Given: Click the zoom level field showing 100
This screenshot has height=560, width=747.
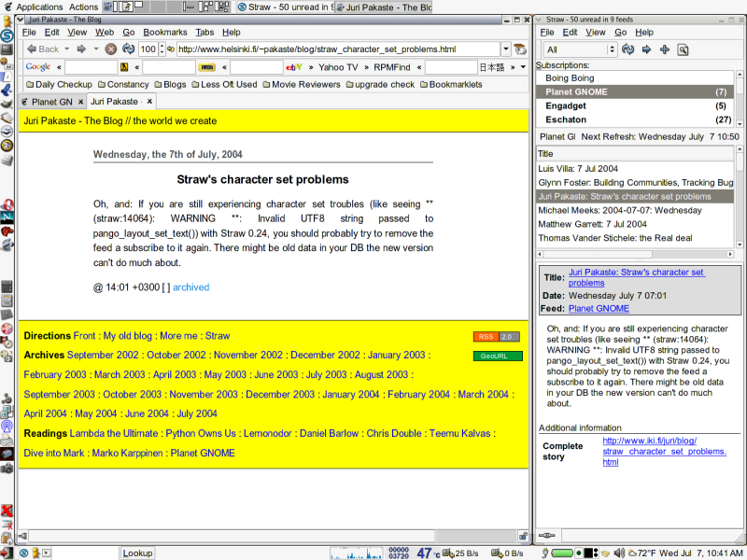Looking at the screenshot, I should pyautogui.click(x=148, y=49).
